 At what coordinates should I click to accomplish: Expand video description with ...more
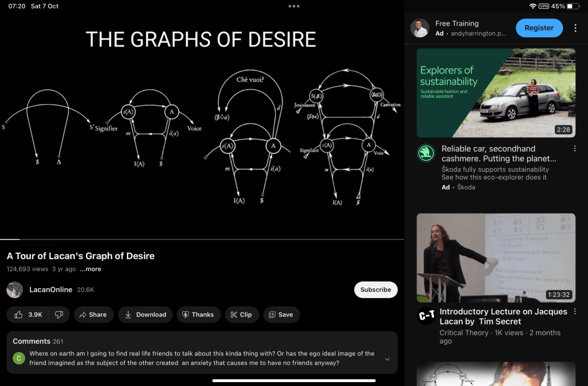pos(90,269)
